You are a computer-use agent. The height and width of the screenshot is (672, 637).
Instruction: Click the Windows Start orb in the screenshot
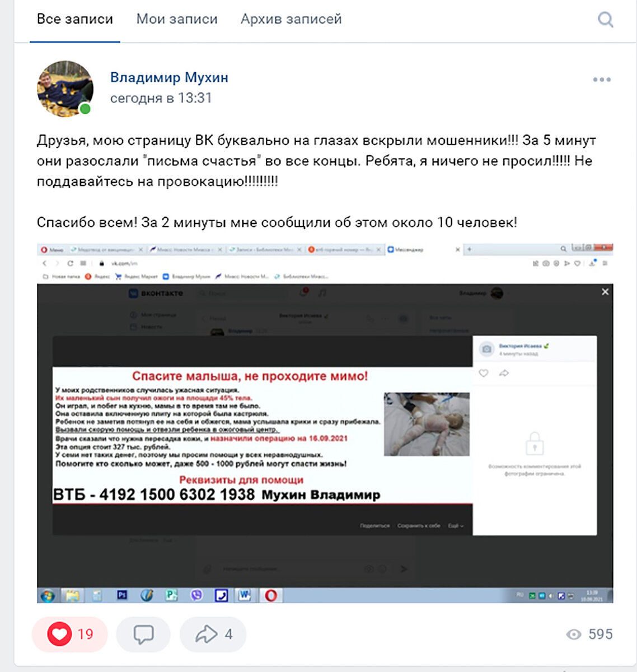[48, 595]
